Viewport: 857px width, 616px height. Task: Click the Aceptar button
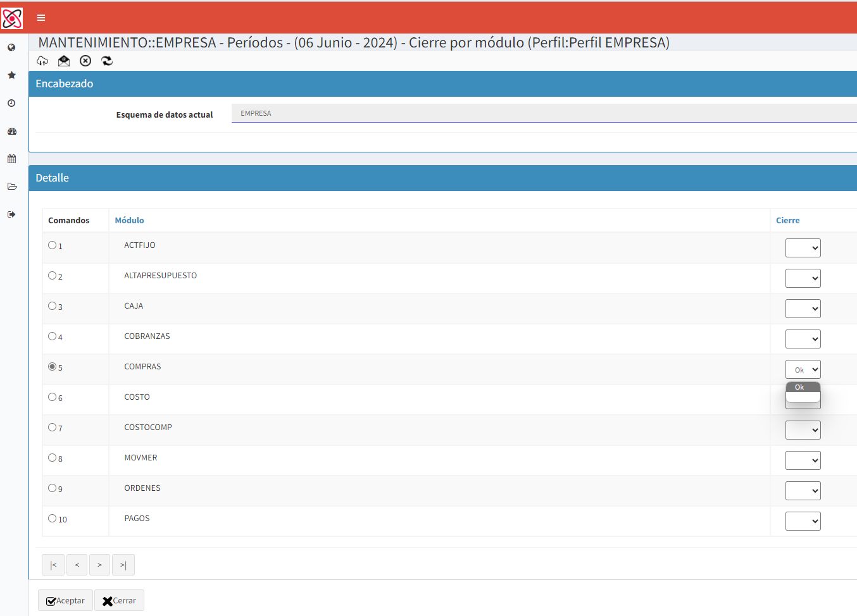[65, 600]
